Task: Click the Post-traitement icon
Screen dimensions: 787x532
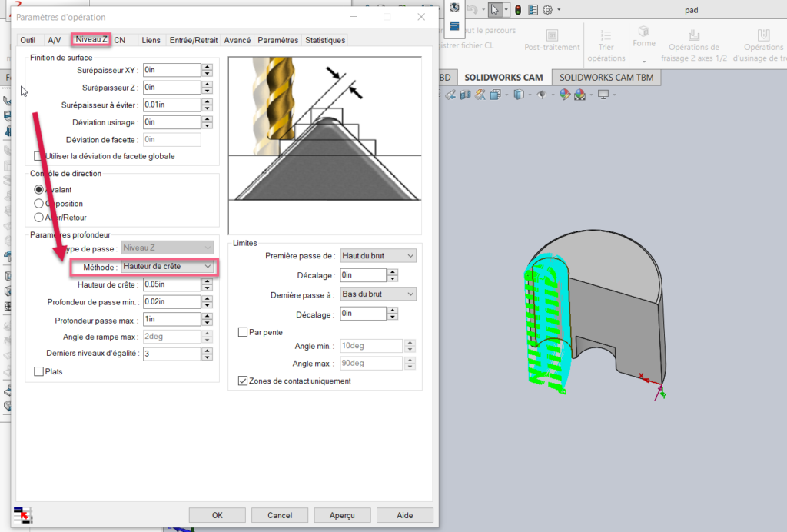Action: click(552, 36)
